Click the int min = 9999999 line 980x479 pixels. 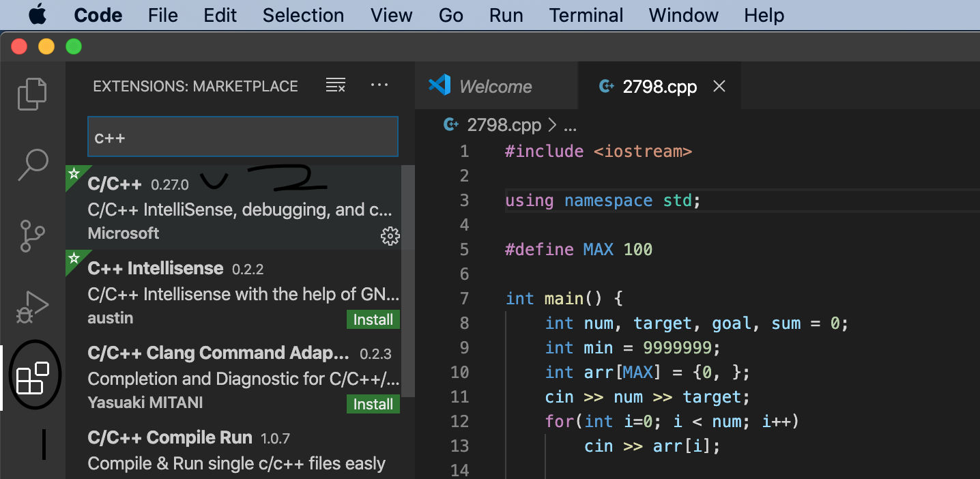(x=633, y=347)
